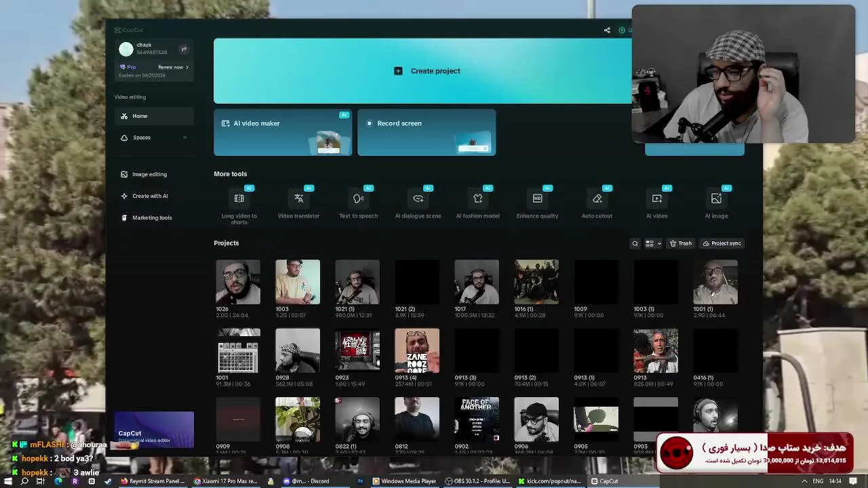Show hidden system tray icons
This screenshot has width=868, height=488.
[x=804, y=481]
